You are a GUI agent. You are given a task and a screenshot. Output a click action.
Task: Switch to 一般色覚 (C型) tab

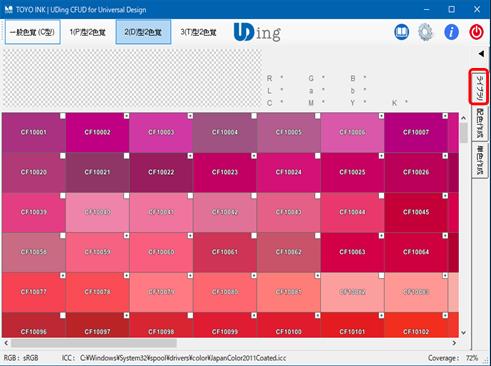(x=32, y=32)
